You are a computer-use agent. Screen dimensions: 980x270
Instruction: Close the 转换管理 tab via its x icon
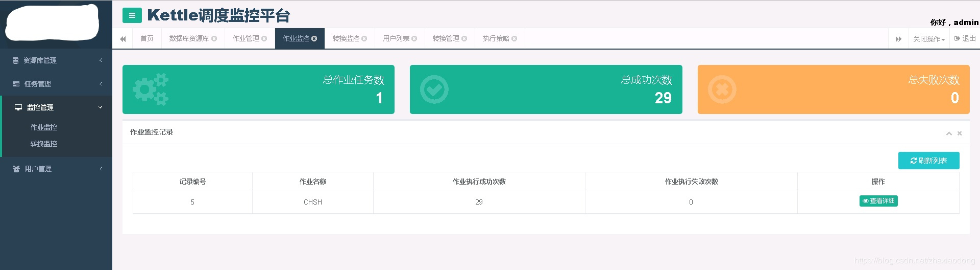coord(464,39)
